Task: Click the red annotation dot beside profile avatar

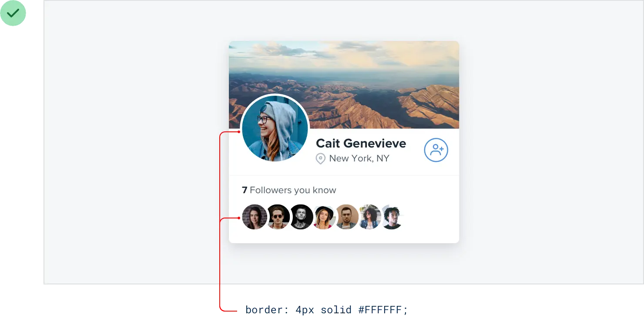Action: tap(239, 131)
